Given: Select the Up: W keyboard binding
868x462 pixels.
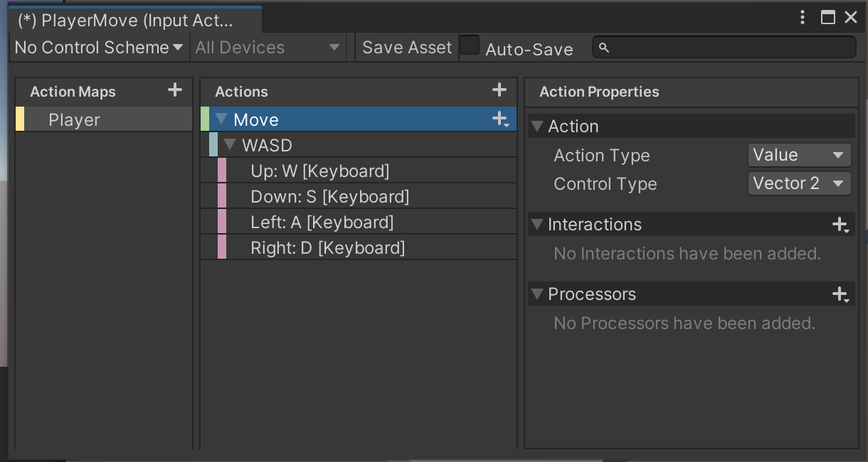Looking at the screenshot, I should pyautogui.click(x=319, y=171).
